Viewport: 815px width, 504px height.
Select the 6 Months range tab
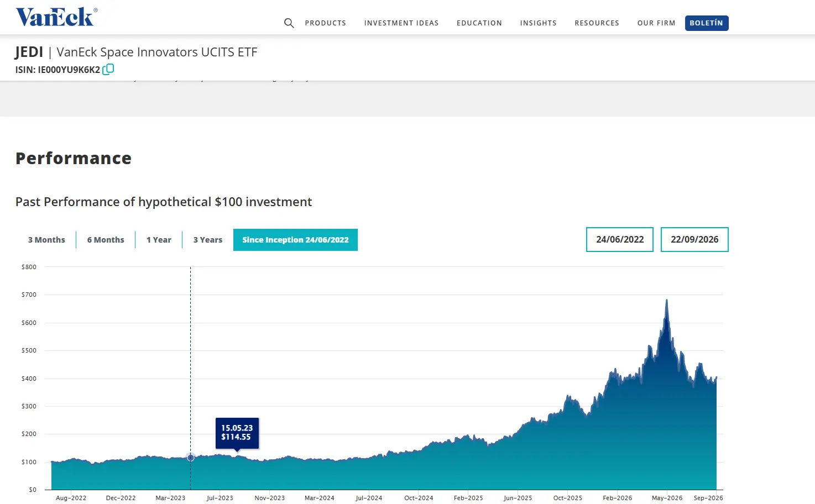coord(106,240)
